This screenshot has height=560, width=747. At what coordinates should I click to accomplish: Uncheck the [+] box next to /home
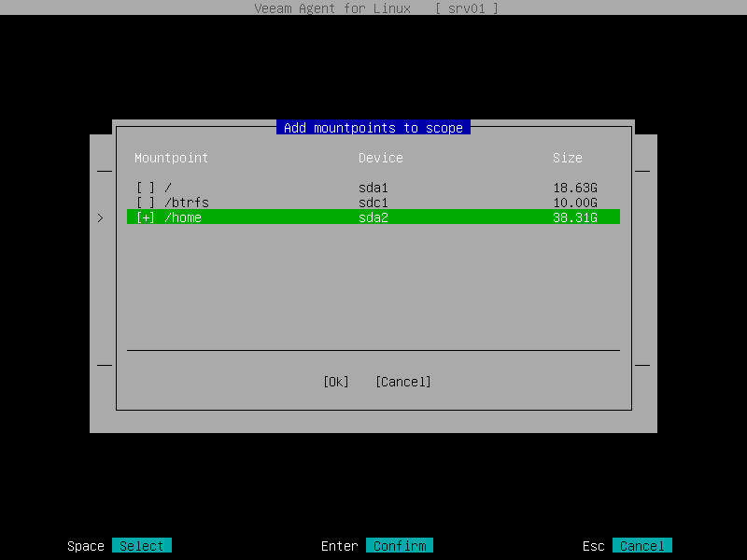[146, 217]
